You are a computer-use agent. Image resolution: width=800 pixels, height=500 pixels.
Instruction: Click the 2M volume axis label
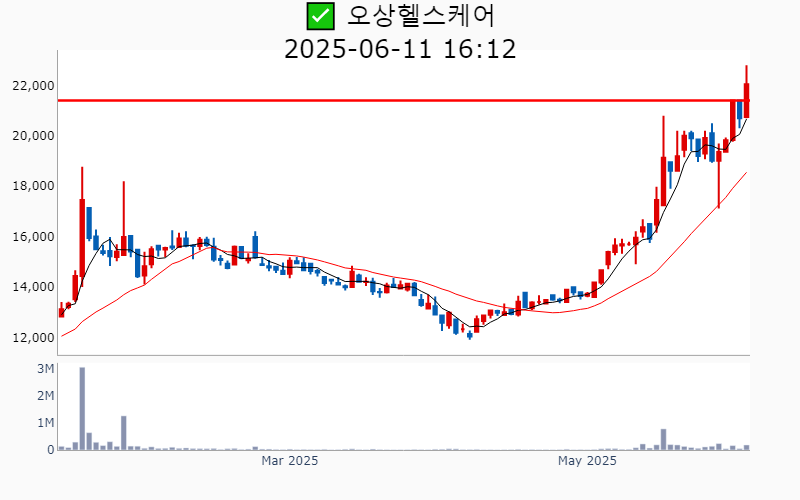45,396
